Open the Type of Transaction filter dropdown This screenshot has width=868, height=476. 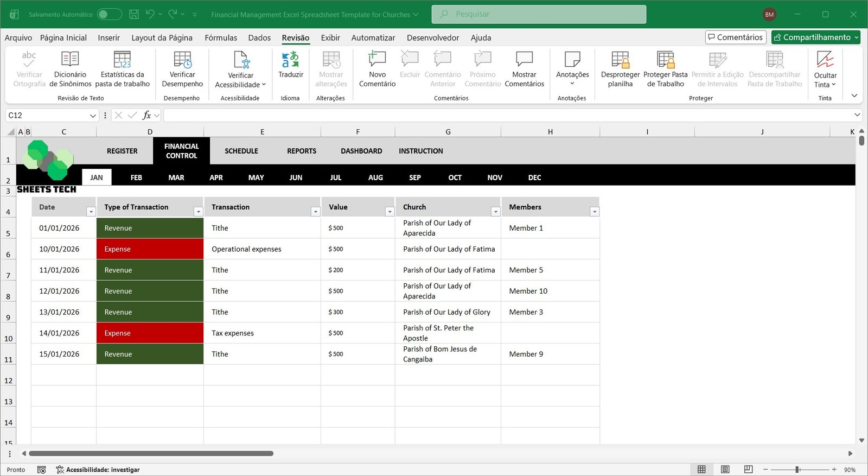pyautogui.click(x=198, y=212)
